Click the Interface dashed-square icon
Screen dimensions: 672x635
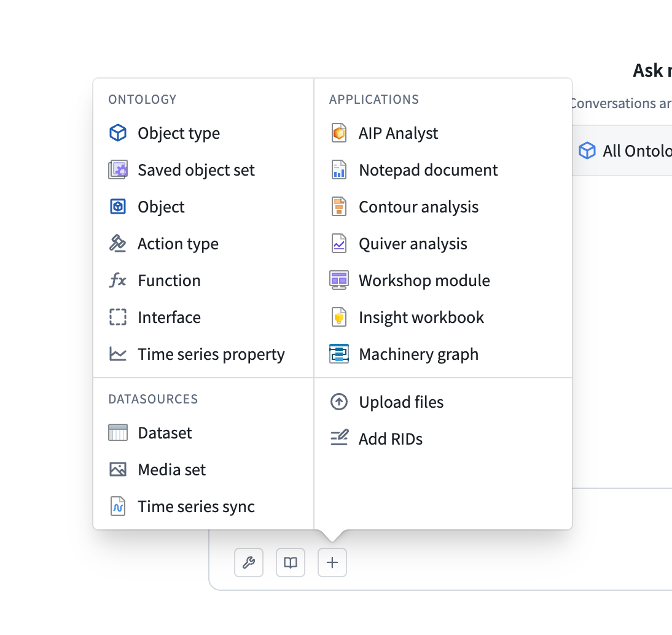click(118, 317)
